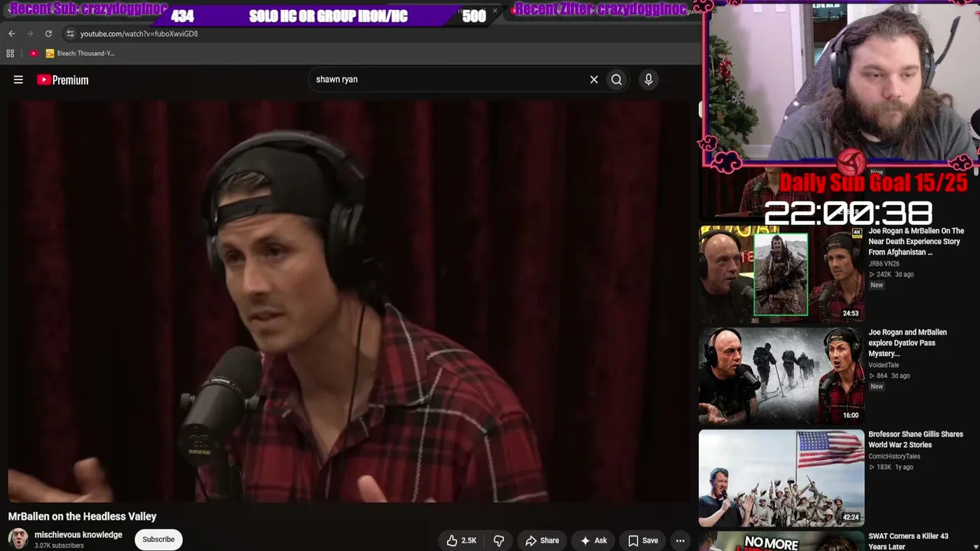Visit the VoidedTale channel
980x551 pixels.
[884, 365]
